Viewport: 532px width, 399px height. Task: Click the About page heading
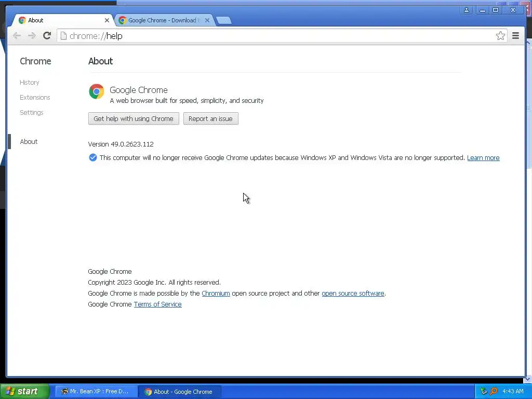coord(100,61)
